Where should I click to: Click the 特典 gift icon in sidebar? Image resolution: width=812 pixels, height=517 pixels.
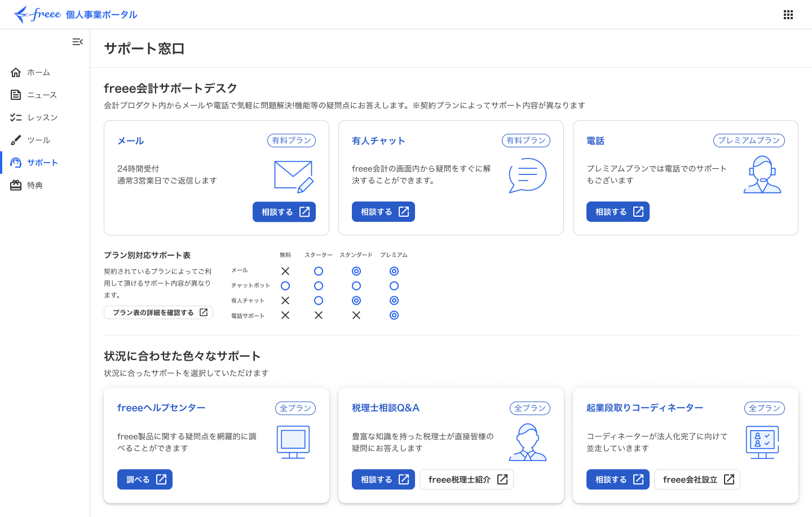16,185
